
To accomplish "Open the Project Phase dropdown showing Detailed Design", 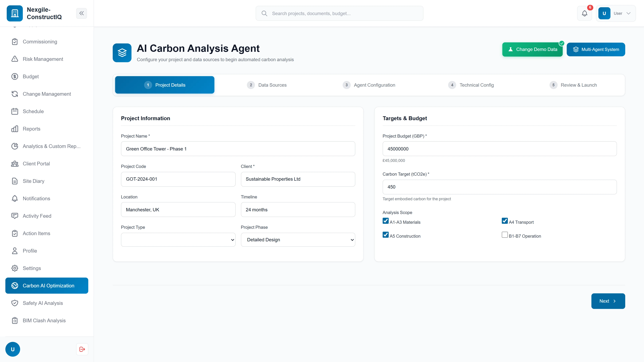I will [x=298, y=240].
